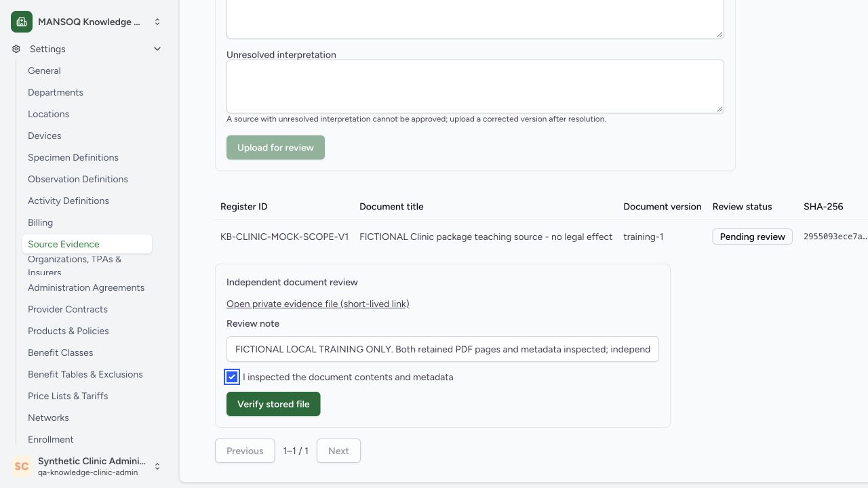Image resolution: width=868 pixels, height=488 pixels.
Task: Click the 'Review status' column header
Action: 742,207
